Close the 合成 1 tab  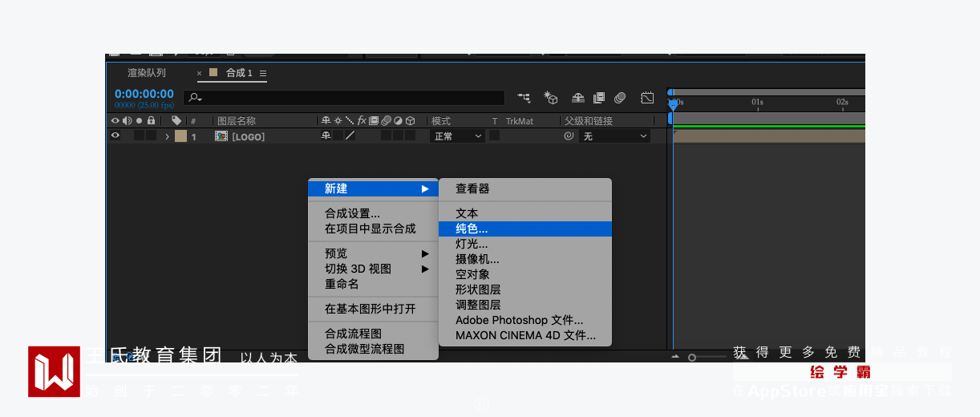click(200, 73)
